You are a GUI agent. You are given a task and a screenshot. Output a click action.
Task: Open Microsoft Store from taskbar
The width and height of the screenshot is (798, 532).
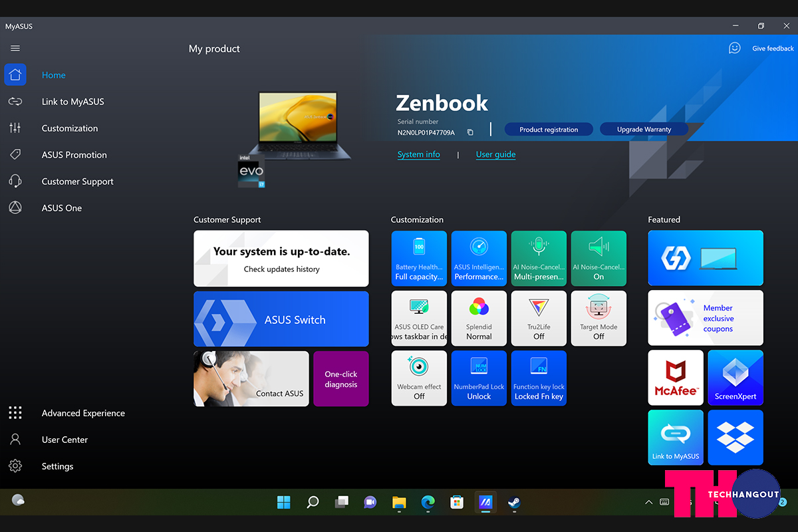click(457, 502)
